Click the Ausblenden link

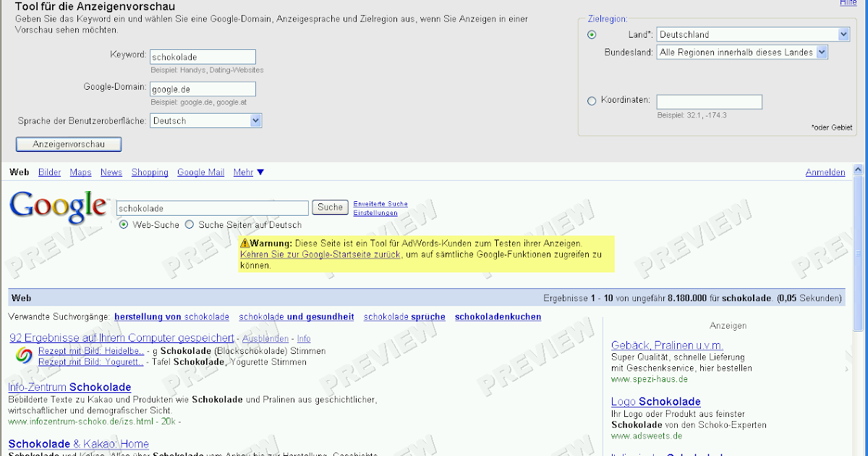pyautogui.click(x=265, y=339)
